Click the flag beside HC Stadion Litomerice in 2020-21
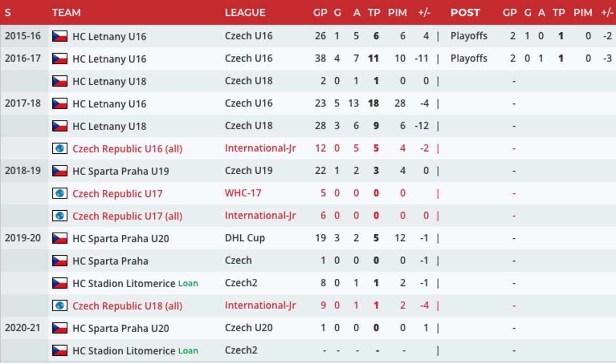616x364 pixels. [x=60, y=351]
